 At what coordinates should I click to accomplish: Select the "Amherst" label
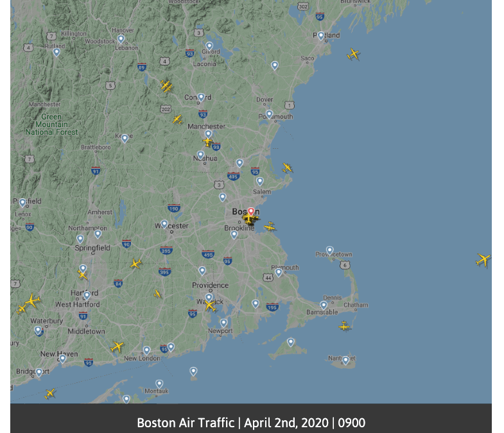tap(100, 212)
